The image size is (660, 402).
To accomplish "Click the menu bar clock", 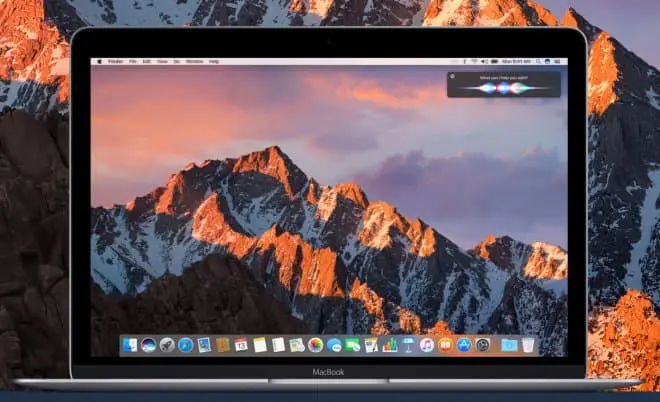I will (516, 61).
